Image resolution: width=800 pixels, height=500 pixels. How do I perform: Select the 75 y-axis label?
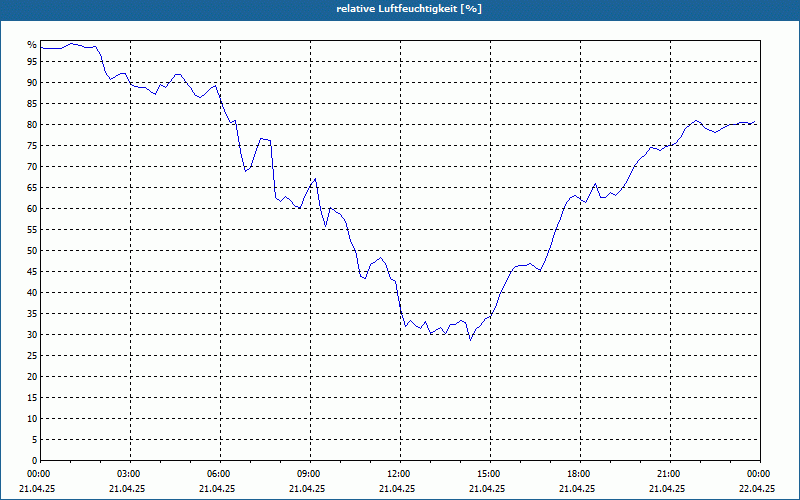click(x=32, y=146)
